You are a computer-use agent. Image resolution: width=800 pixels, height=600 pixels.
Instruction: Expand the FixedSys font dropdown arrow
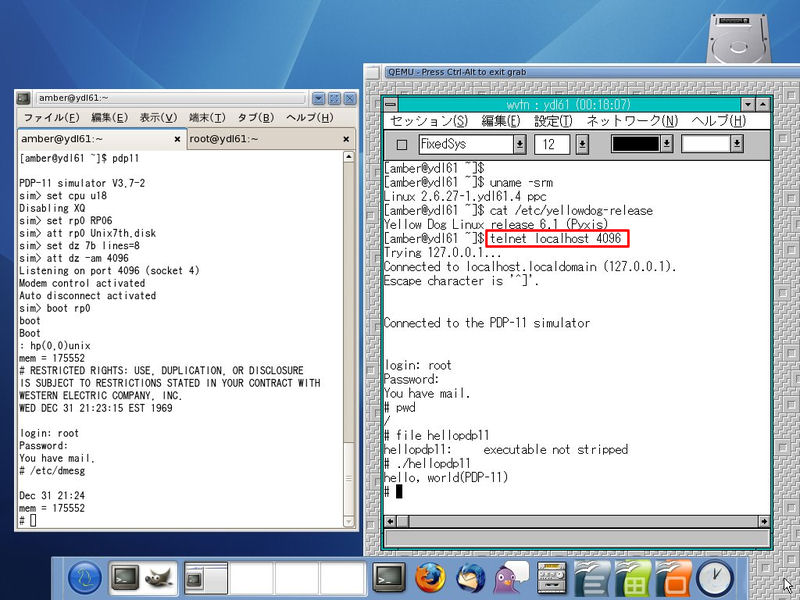tap(519, 144)
